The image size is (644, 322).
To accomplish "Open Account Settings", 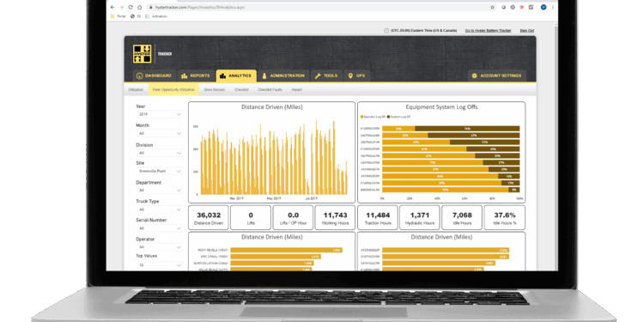I will tap(497, 76).
